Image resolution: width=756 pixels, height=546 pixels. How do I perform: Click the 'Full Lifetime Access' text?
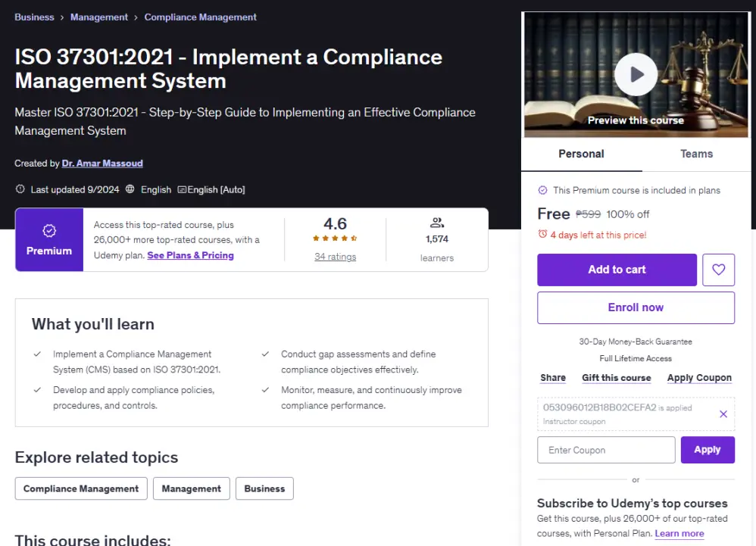[636, 358]
